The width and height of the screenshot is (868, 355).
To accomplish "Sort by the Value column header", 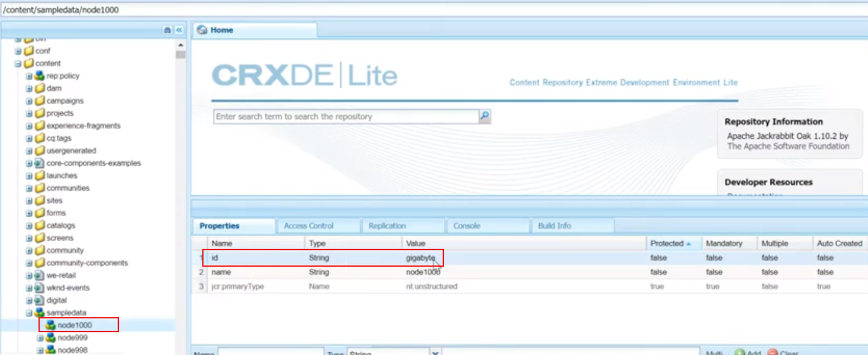I will point(524,243).
